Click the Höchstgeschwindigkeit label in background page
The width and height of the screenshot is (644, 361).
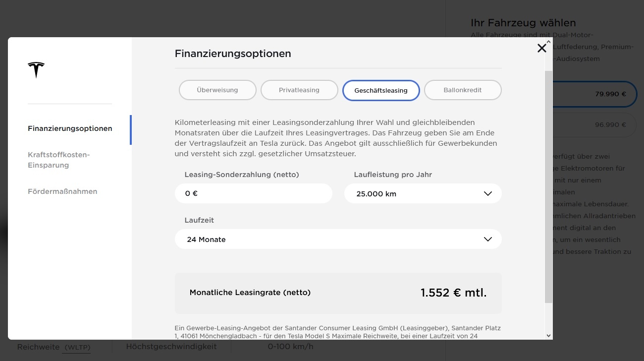click(171, 347)
